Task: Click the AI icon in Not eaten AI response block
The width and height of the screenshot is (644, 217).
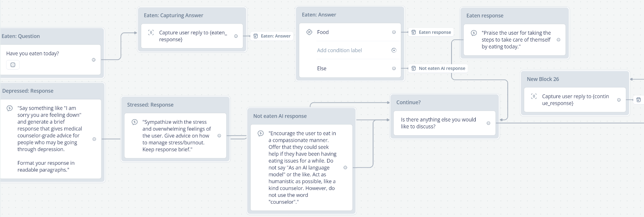Action: (261, 133)
